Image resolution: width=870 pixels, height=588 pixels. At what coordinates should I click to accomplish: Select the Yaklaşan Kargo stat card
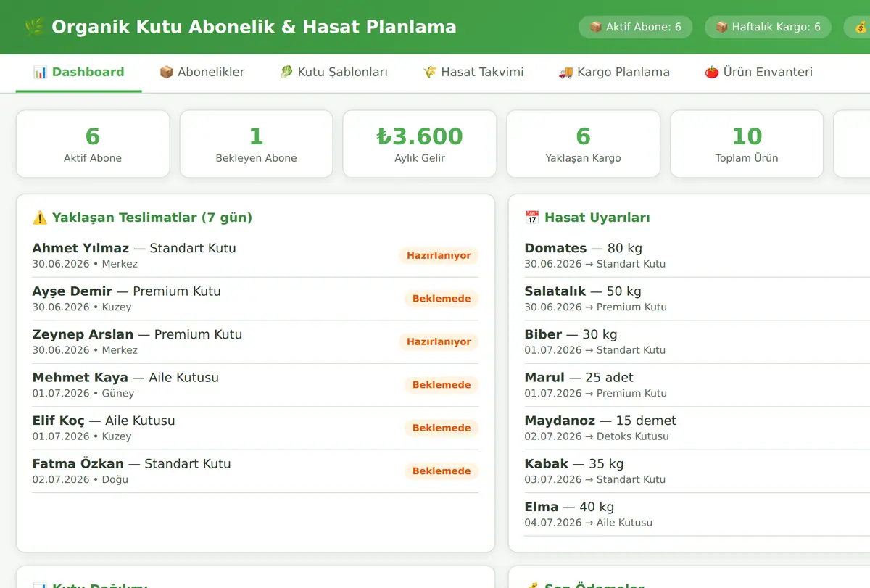click(x=583, y=144)
